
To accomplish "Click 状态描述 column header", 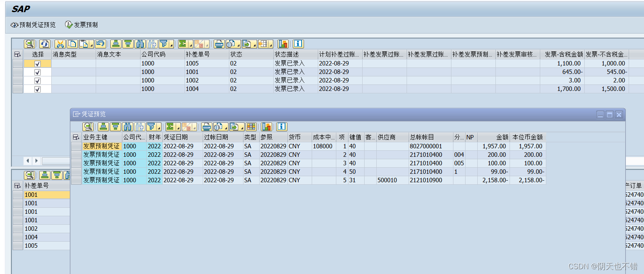I will [296, 54].
